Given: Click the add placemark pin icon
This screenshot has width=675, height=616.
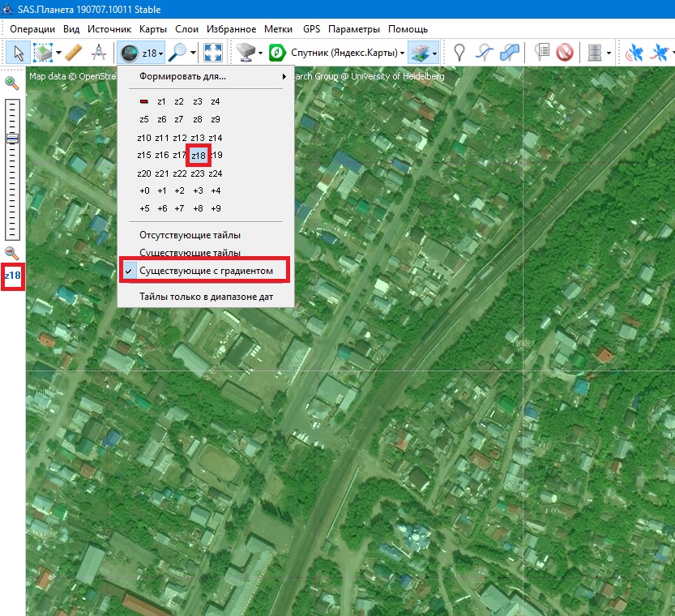Looking at the screenshot, I should (459, 53).
